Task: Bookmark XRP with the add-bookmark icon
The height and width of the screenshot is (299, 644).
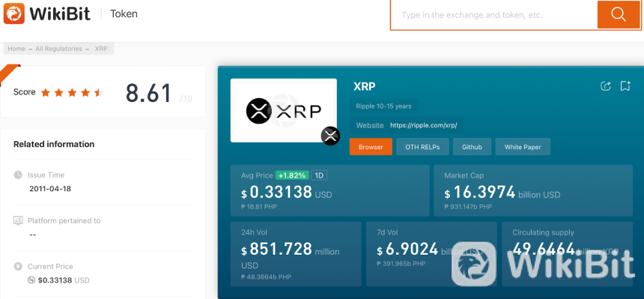Action: click(625, 86)
